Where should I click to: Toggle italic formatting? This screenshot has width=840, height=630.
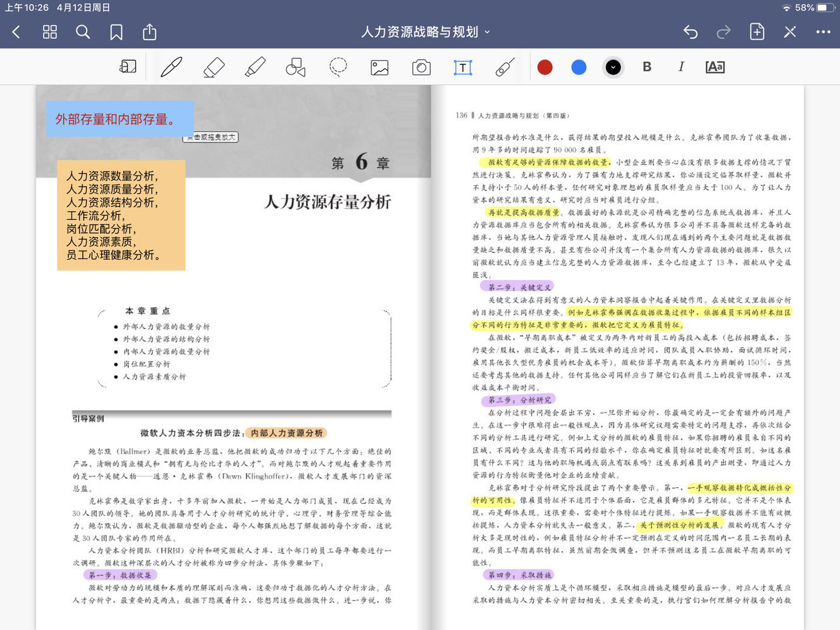tap(681, 67)
